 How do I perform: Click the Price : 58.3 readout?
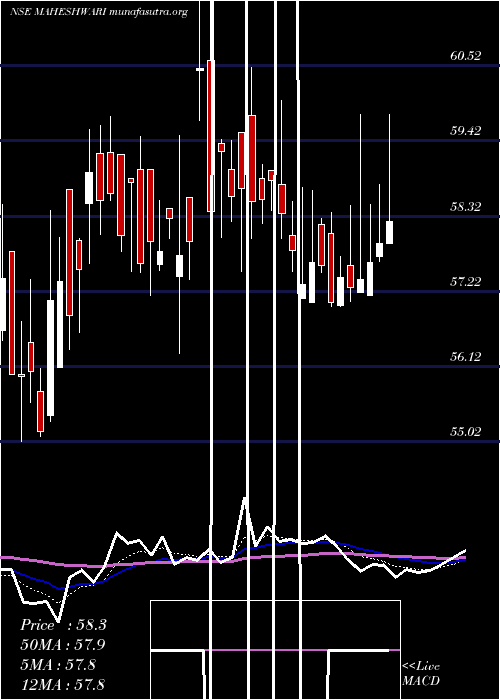coord(63,625)
